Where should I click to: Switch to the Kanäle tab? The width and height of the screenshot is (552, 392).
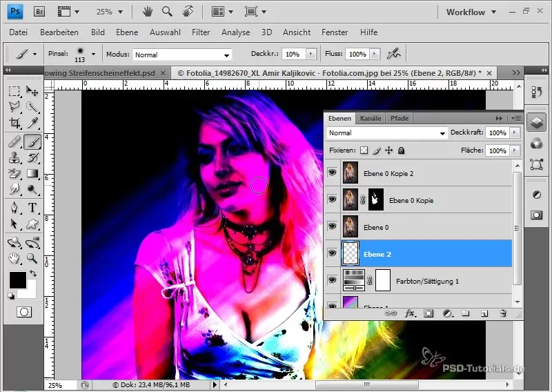[x=371, y=118]
